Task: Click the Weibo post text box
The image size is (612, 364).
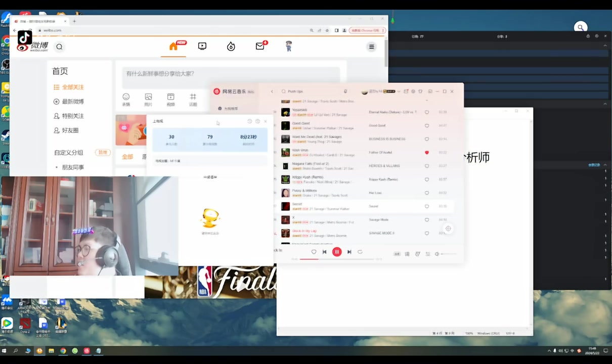Action: tap(231, 77)
